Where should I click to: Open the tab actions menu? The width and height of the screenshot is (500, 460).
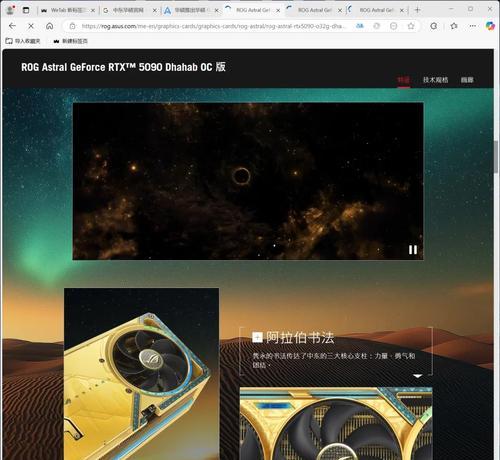26,10
